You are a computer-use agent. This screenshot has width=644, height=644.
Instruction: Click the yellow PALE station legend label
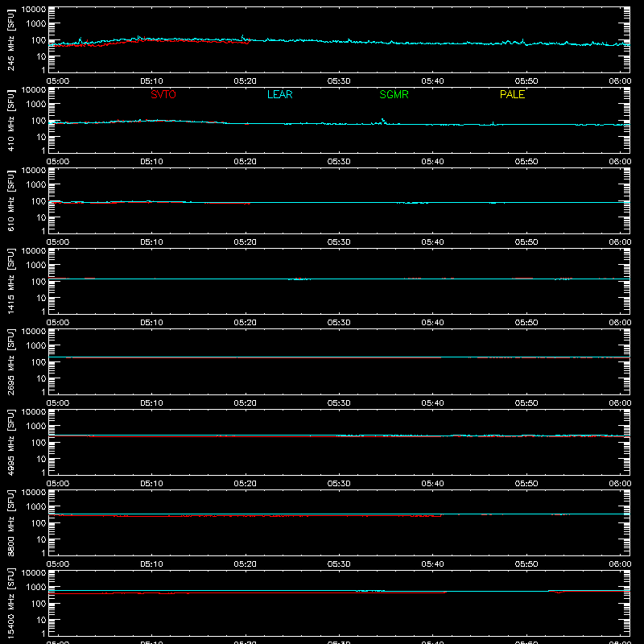click(512, 94)
